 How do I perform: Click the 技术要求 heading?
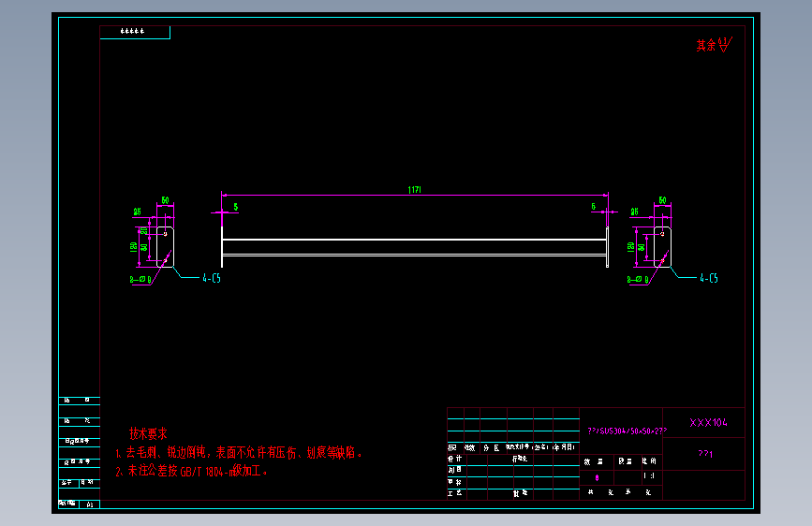pos(148,433)
